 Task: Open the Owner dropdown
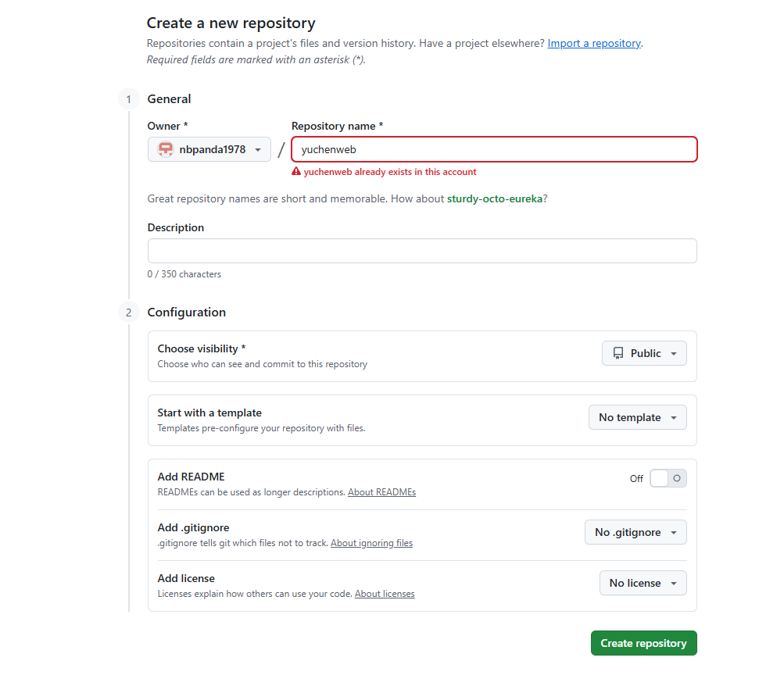tap(209, 149)
